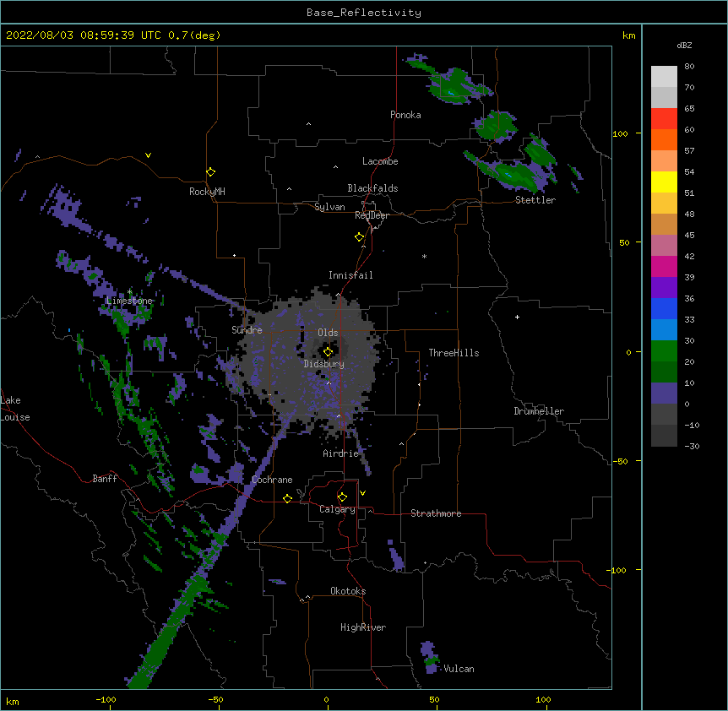Click the -100 tick label on bottom axis
This screenshot has width=728, height=711.
click(106, 699)
